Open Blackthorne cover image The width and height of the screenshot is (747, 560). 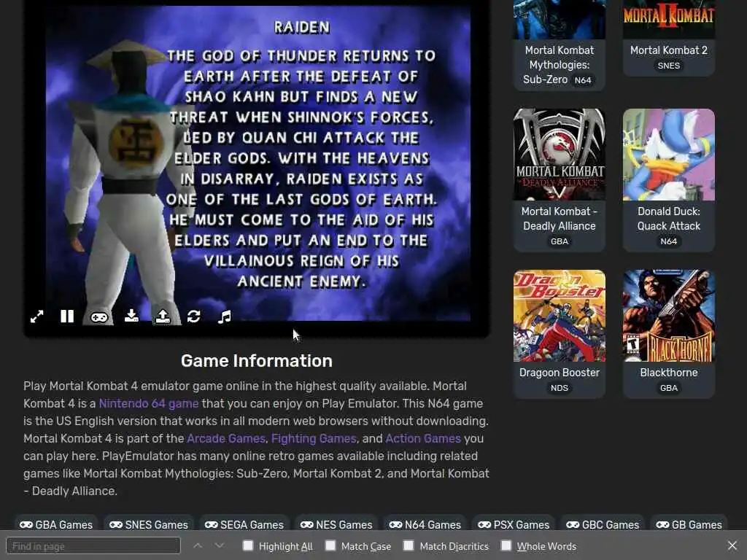point(669,316)
